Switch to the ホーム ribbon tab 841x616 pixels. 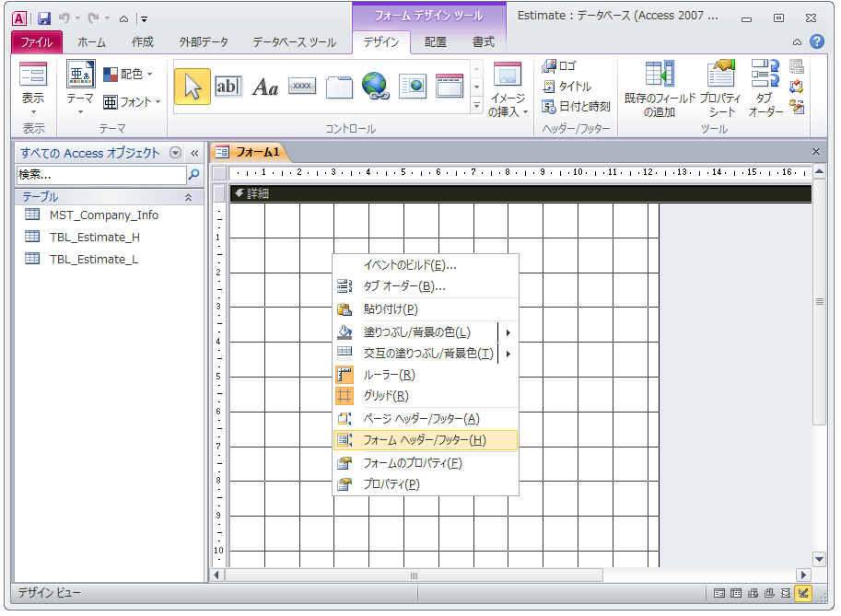[x=92, y=41]
